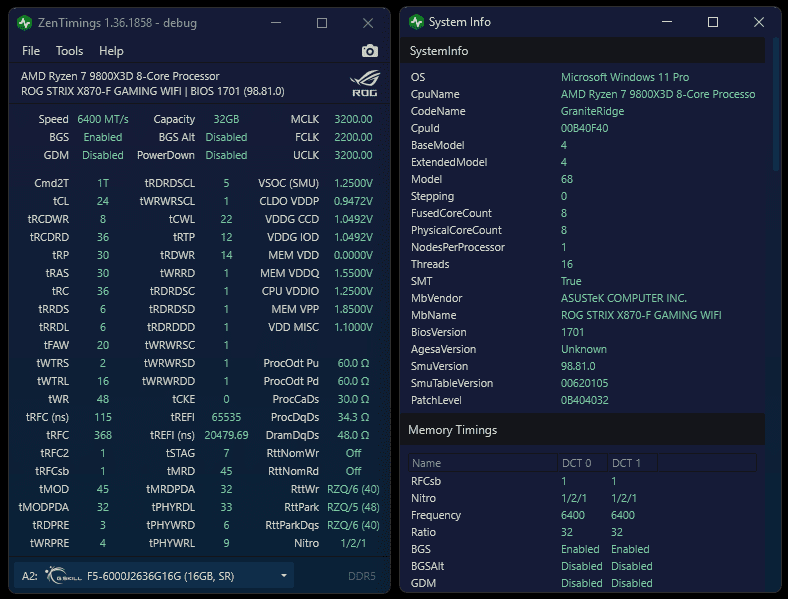Click the AgesaVersion value Unknown
This screenshot has height=599, width=788.
click(x=583, y=349)
